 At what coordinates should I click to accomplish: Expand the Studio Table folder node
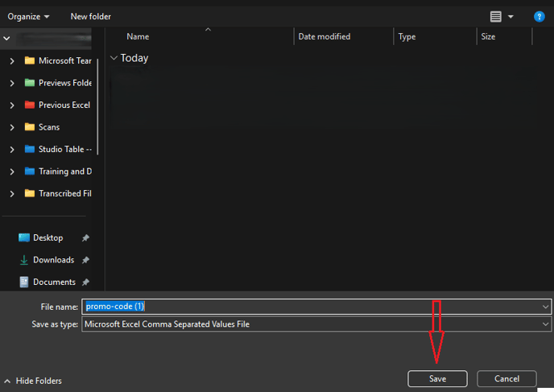tap(11, 149)
